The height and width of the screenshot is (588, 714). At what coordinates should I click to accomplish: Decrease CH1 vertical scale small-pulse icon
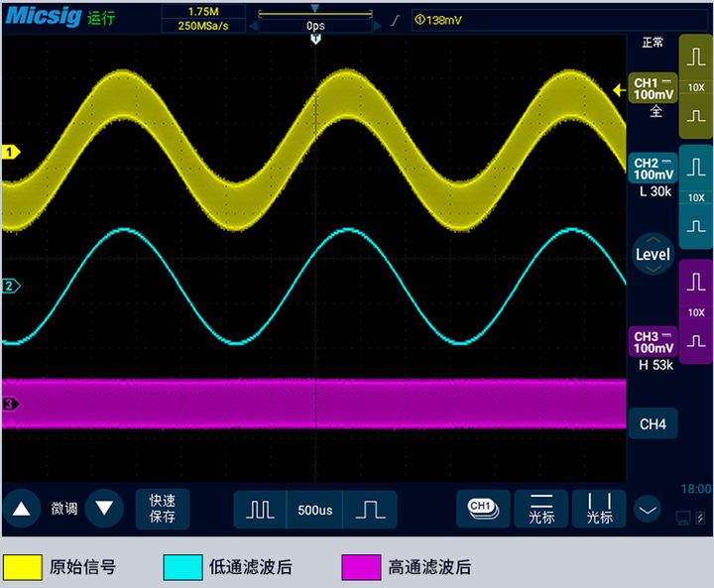tap(696, 116)
